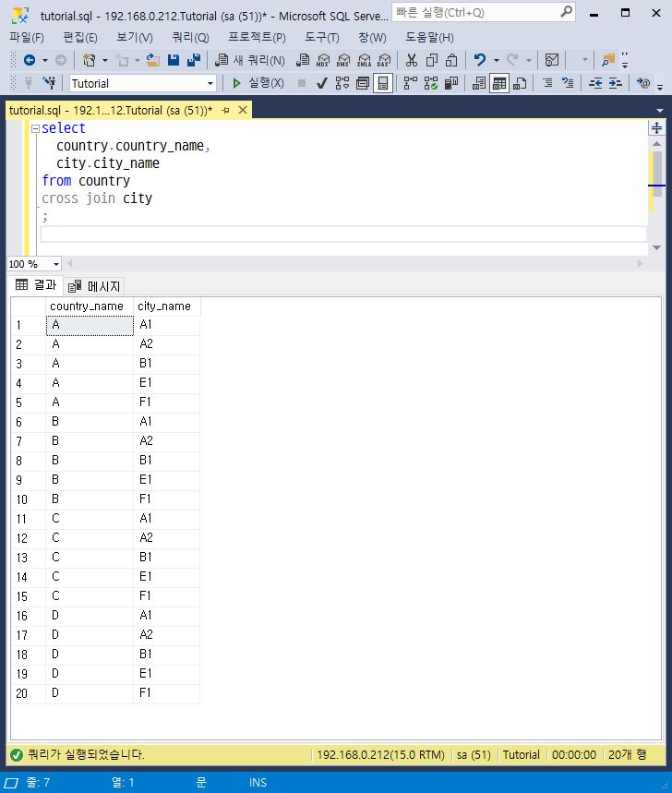Click the Increase Indent icon
The width and height of the screenshot is (672, 793).
click(616, 83)
